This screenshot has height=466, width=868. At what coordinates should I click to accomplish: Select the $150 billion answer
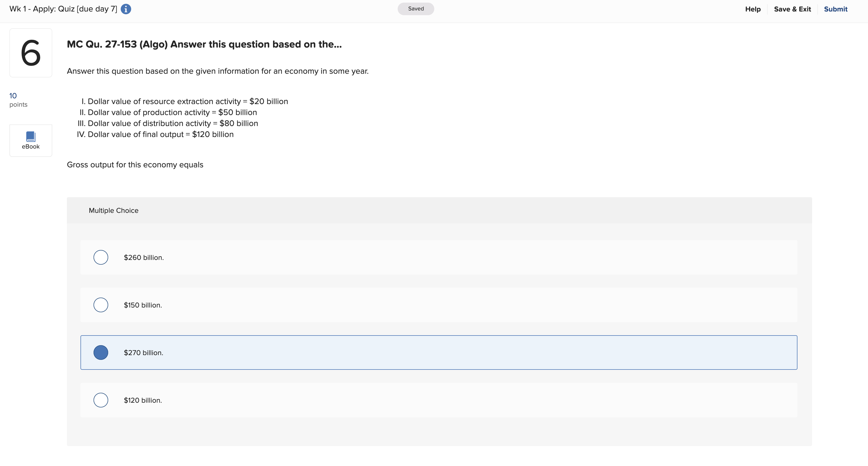(101, 305)
